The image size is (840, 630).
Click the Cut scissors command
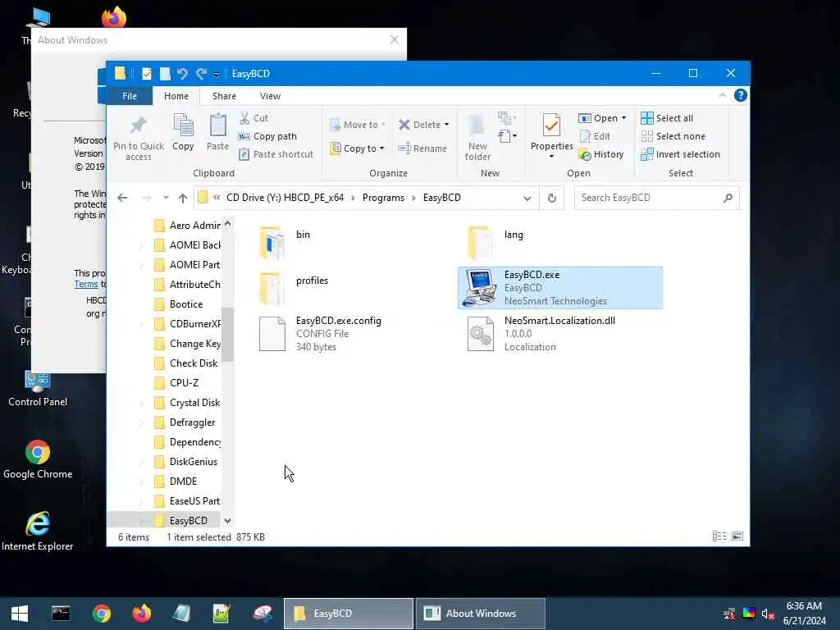tap(253, 118)
